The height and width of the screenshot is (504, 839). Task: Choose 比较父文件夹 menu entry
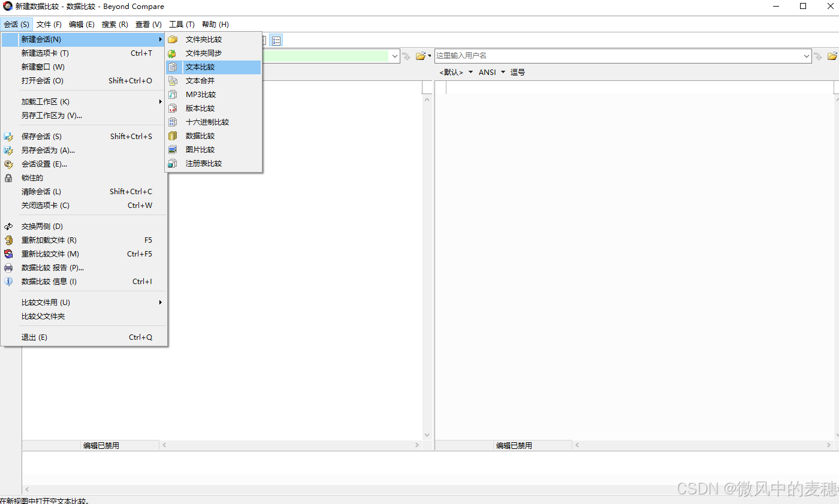click(x=84, y=316)
